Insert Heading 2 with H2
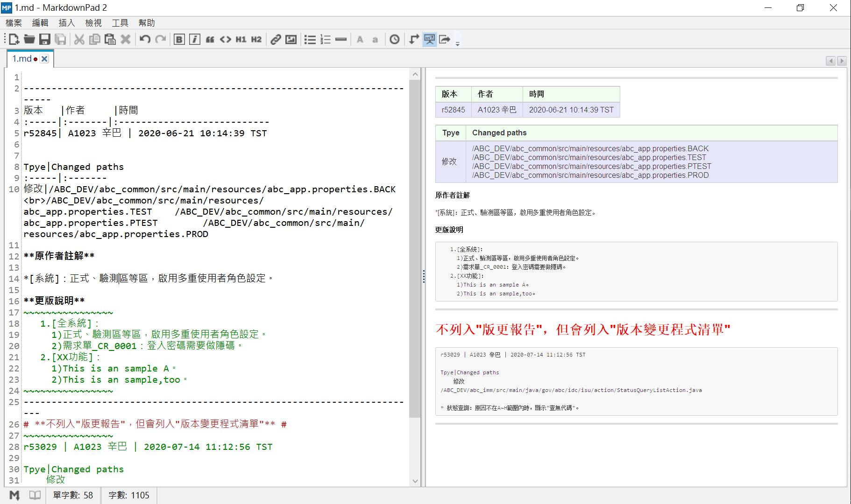851x504 pixels. pos(256,40)
